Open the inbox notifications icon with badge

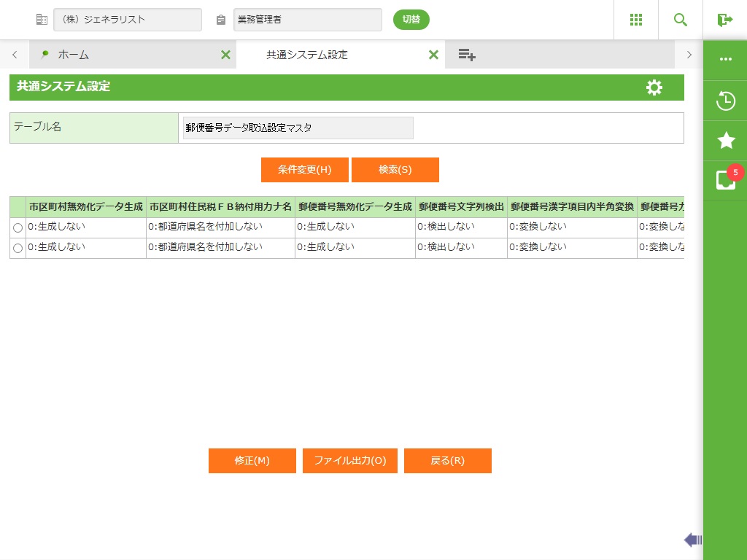click(725, 180)
